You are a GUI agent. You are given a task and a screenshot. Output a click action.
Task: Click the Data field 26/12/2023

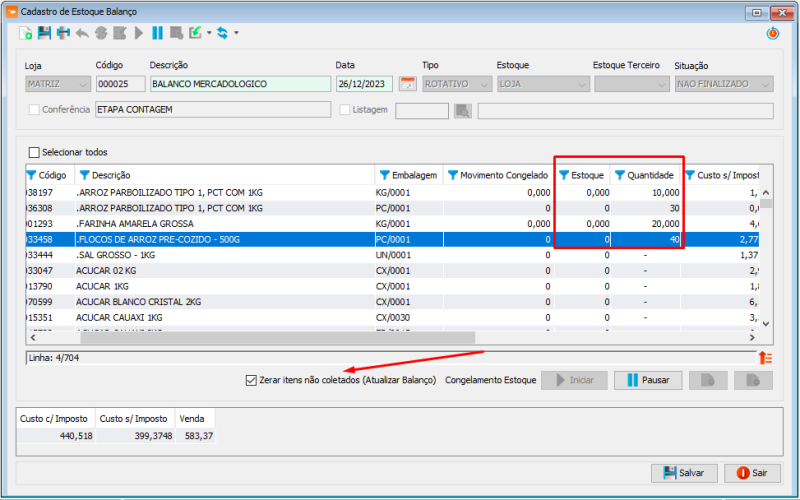coord(364,84)
